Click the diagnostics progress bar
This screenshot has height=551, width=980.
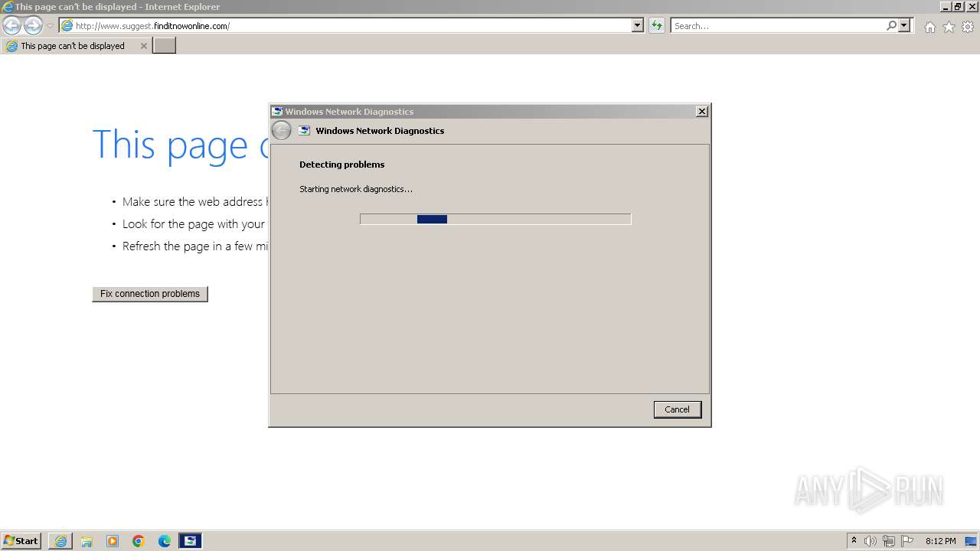click(495, 219)
